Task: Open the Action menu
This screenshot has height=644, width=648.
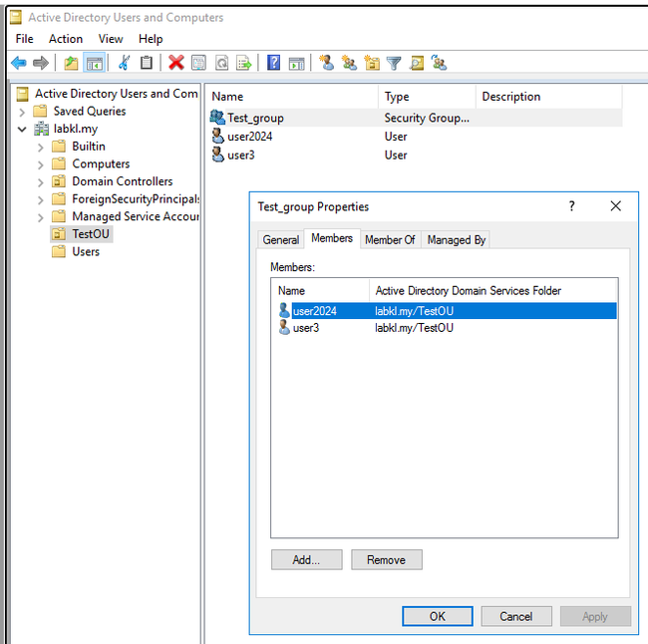Action: click(x=66, y=39)
